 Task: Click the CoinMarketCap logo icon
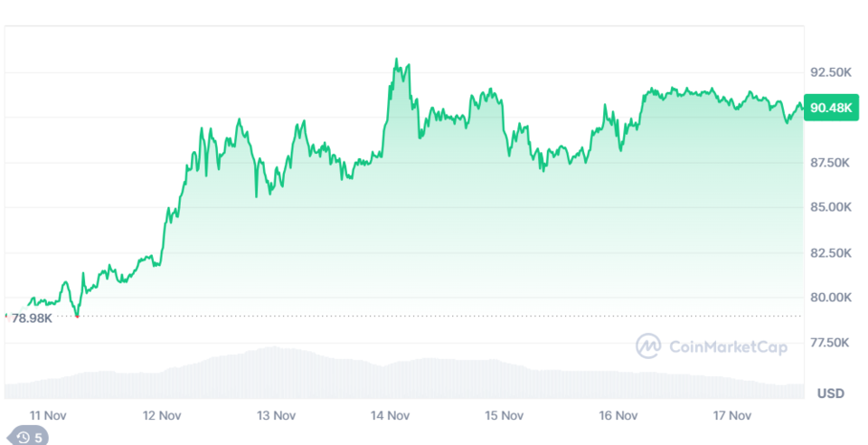pos(648,346)
